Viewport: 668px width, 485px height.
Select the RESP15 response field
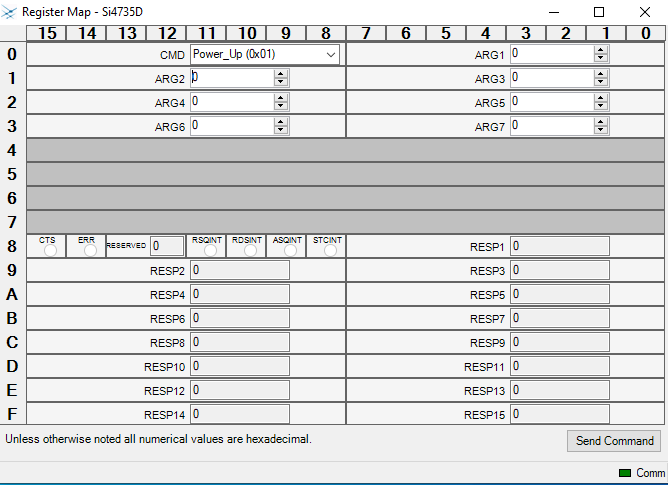560,414
